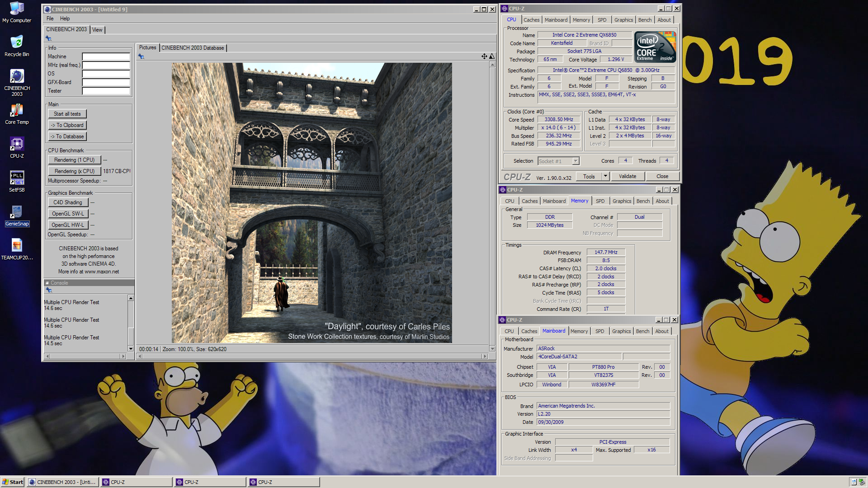
Task: Click Validate button in CPU-Z
Action: click(627, 177)
